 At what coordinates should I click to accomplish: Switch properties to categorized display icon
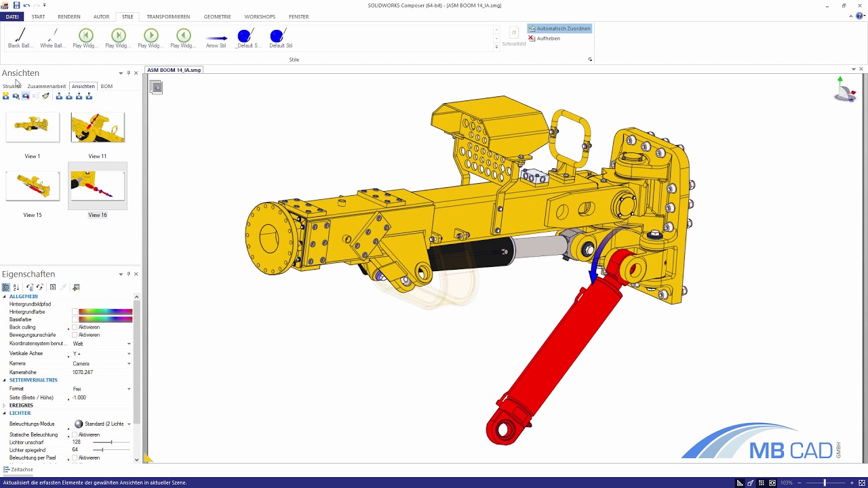[x=6, y=287]
